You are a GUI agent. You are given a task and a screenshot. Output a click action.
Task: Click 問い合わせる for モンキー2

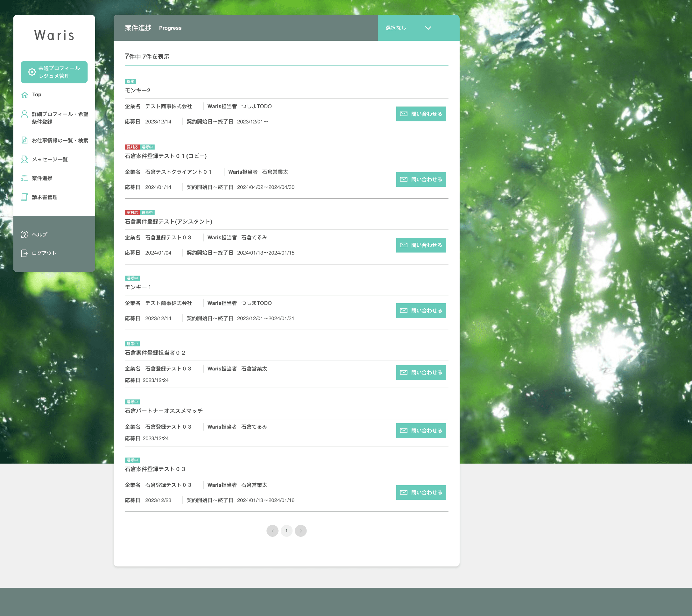click(421, 114)
